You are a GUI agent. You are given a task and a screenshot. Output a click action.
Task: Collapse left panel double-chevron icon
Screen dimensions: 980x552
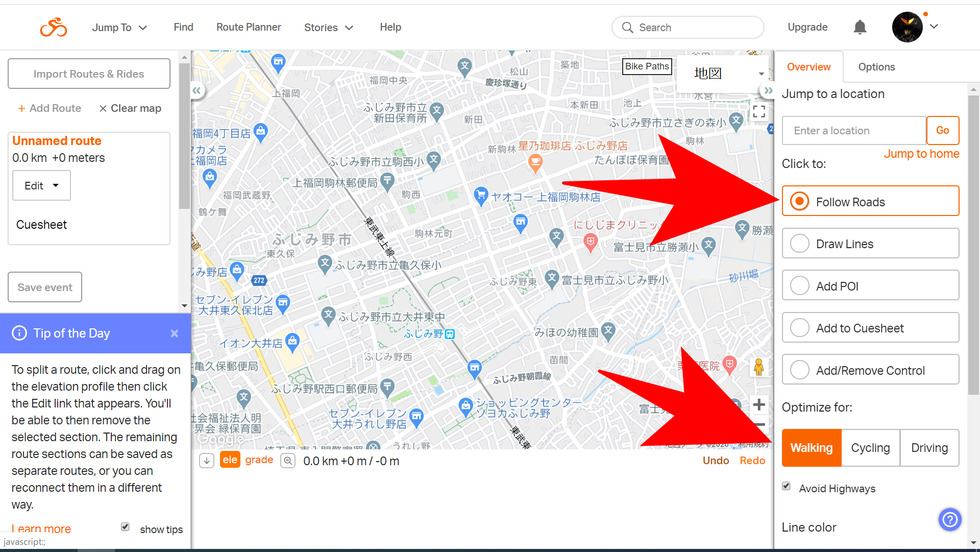point(197,90)
